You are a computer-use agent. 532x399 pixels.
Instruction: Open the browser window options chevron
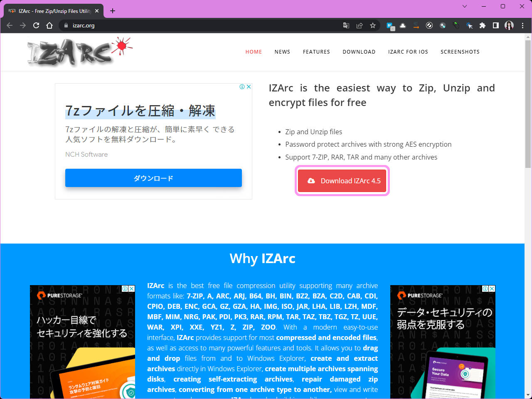pyautogui.click(x=465, y=7)
